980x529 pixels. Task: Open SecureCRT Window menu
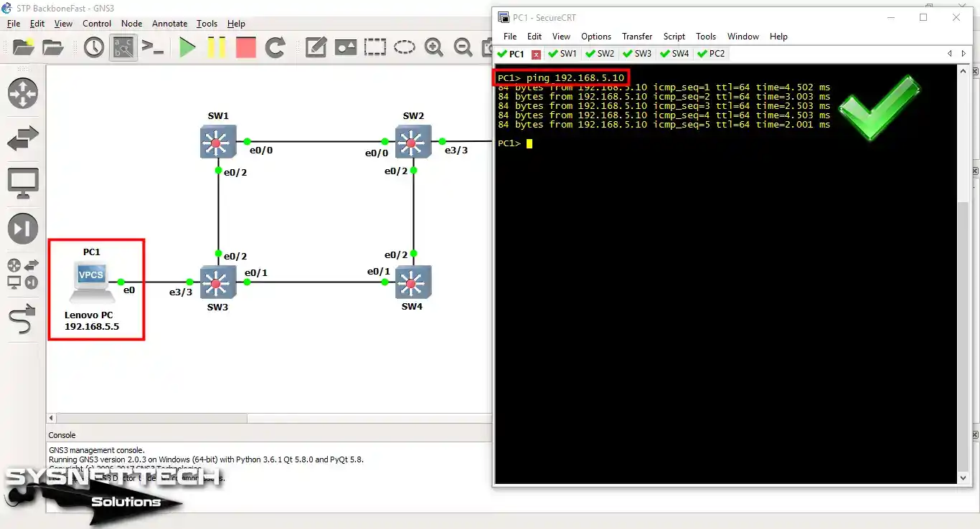pyautogui.click(x=743, y=37)
